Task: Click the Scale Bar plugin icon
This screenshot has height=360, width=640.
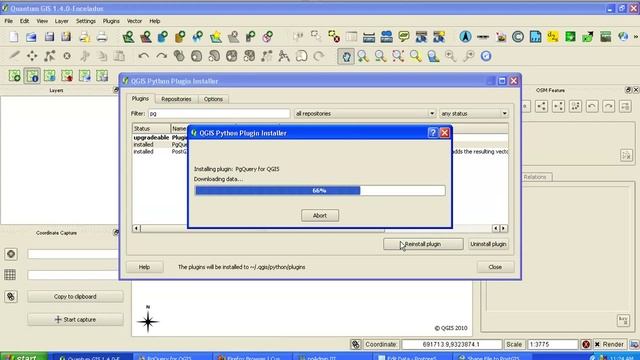Action: click(483, 37)
